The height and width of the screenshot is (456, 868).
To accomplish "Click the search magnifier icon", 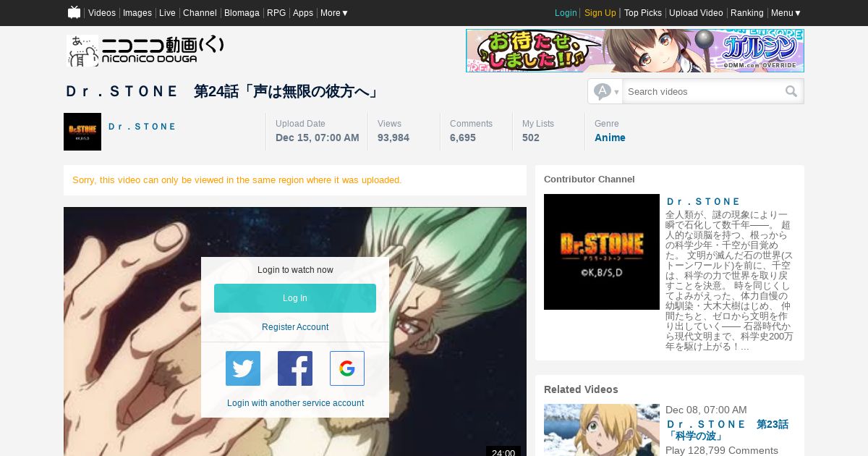I will coord(791,91).
